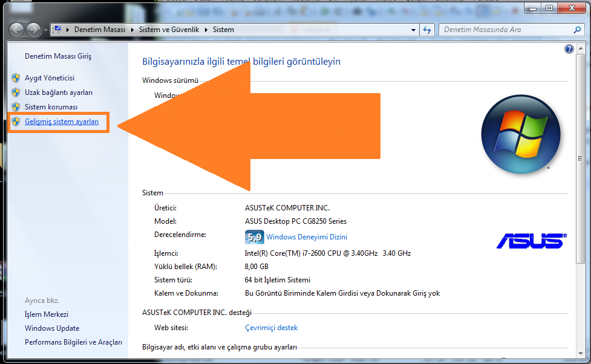The width and height of the screenshot is (591, 364).
Task: Click the Sistem breadcrumb item
Action: (x=223, y=30)
